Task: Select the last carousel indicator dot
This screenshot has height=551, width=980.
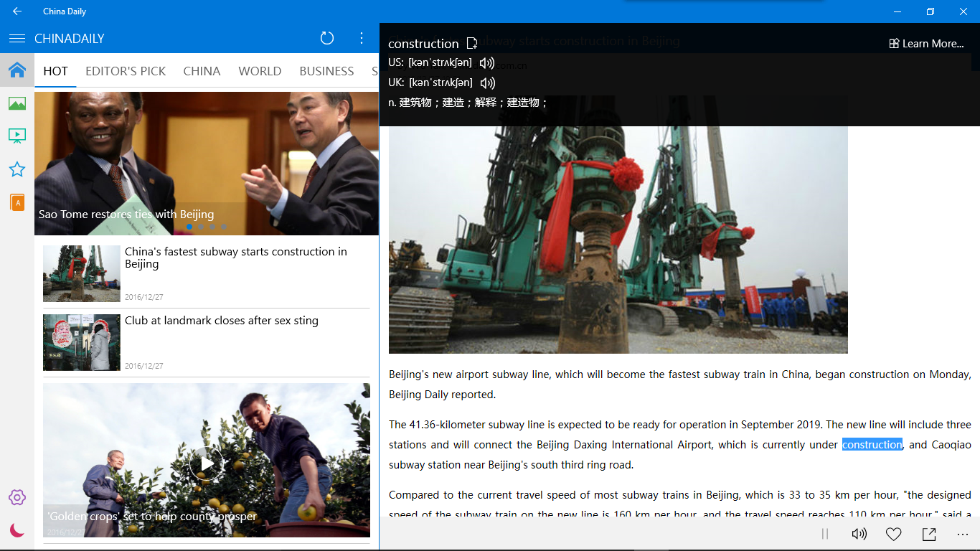Action: point(224,227)
